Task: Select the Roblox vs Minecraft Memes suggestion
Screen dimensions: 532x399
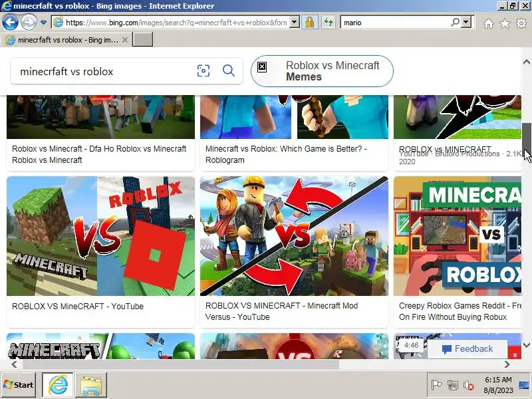Action: [x=322, y=71]
